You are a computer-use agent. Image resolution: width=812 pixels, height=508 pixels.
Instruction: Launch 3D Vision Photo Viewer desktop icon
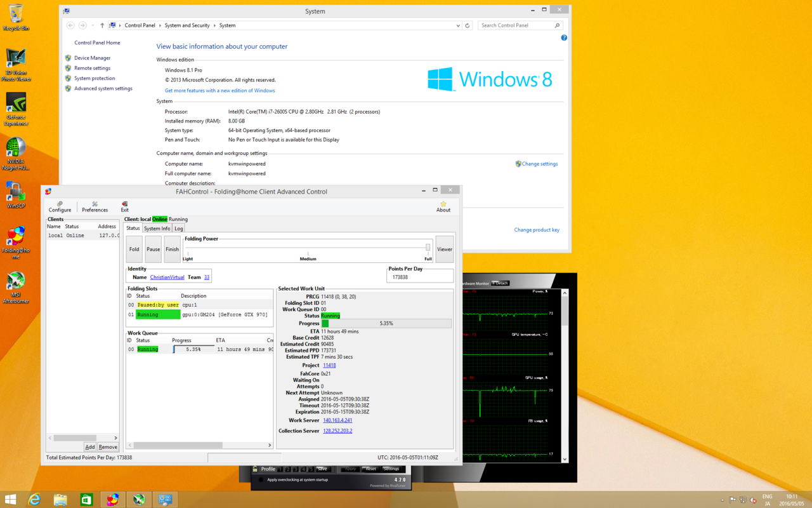(16, 65)
